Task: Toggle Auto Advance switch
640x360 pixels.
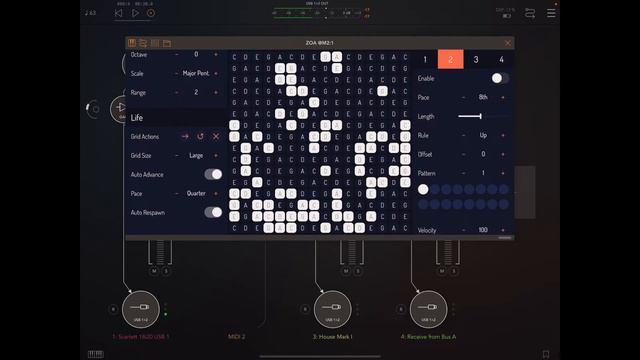Action: tap(213, 174)
